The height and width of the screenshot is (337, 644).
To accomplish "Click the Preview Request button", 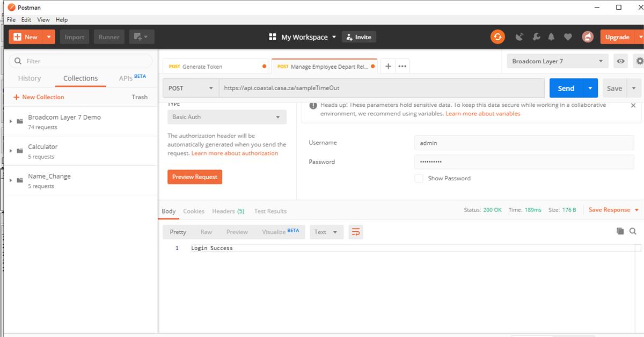I will click(195, 176).
